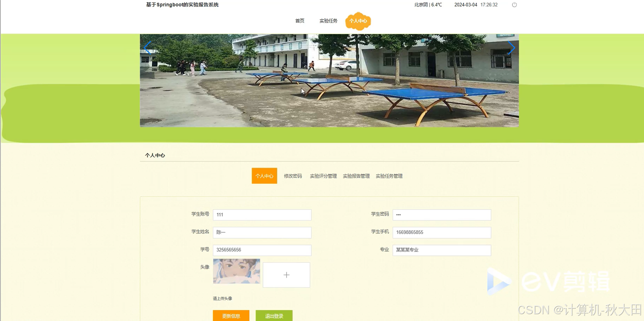Click the plus icon to upload avatar
Screen dimensions: 644x321
[286, 275]
